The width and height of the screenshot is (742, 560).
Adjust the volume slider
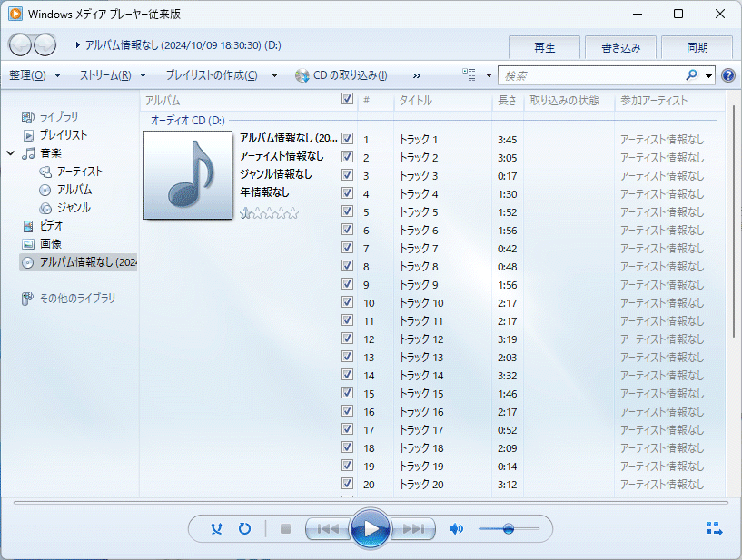509,528
